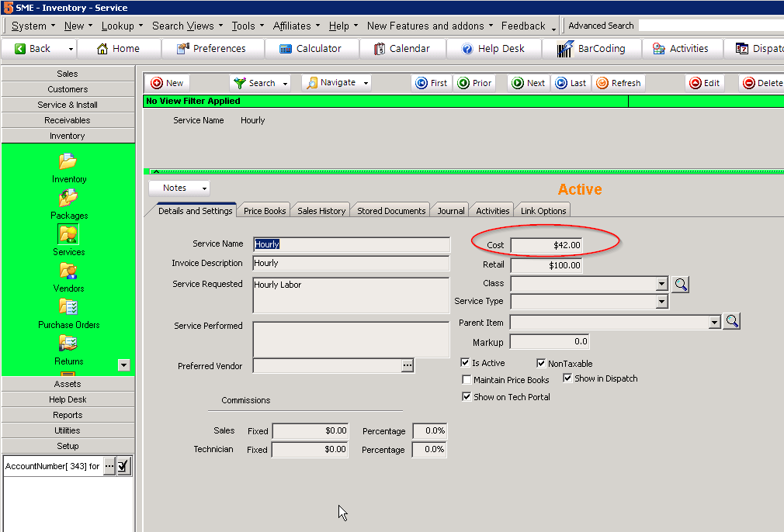Viewport: 784px width, 532px height.
Task: Click the Returns icon in sidebar
Action: pos(68,344)
